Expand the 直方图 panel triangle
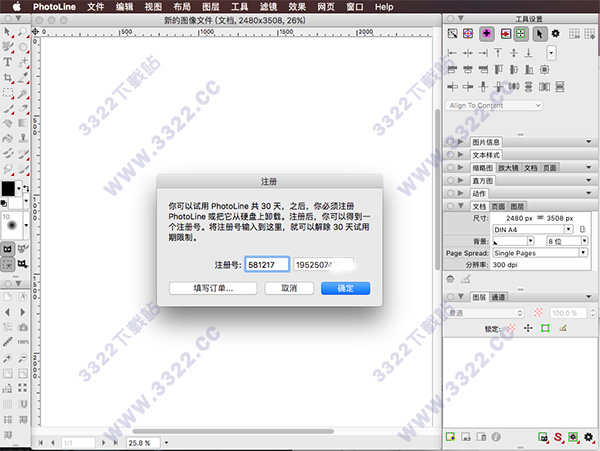This screenshot has width=600, height=451. [461, 180]
